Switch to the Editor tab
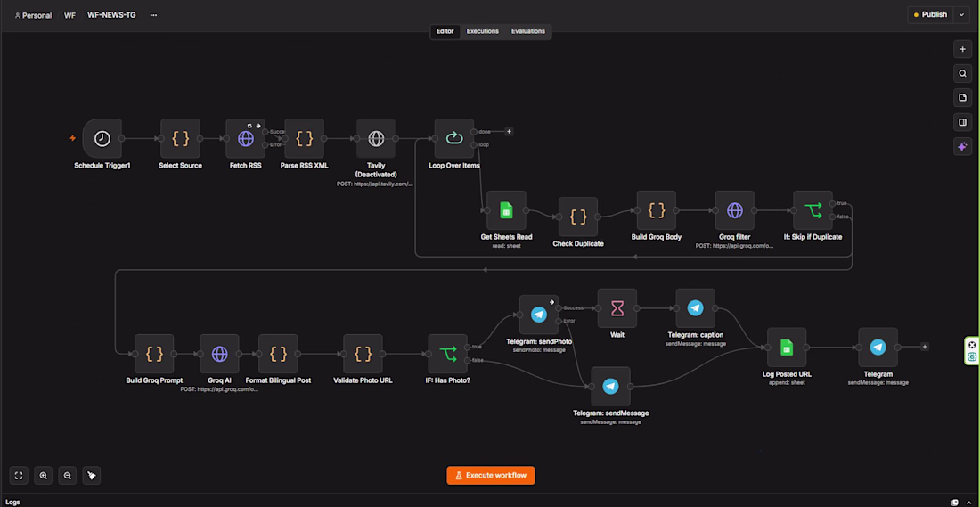This screenshot has height=507, width=980. point(445,31)
